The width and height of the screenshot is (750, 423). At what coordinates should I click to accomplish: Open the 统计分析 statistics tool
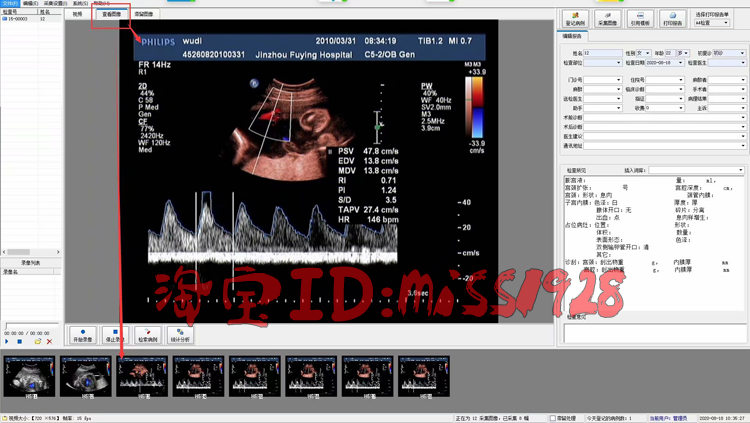click(x=180, y=335)
